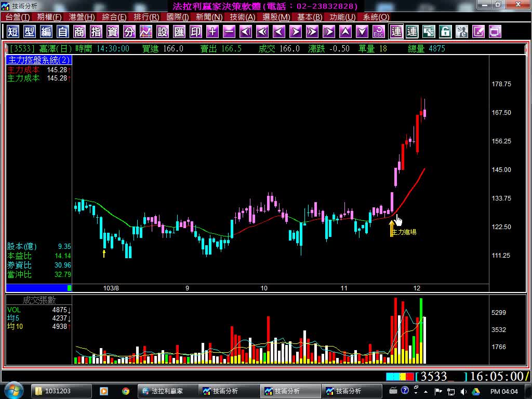
Task: Open the 系統(O) menu
Action: point(376,17)
